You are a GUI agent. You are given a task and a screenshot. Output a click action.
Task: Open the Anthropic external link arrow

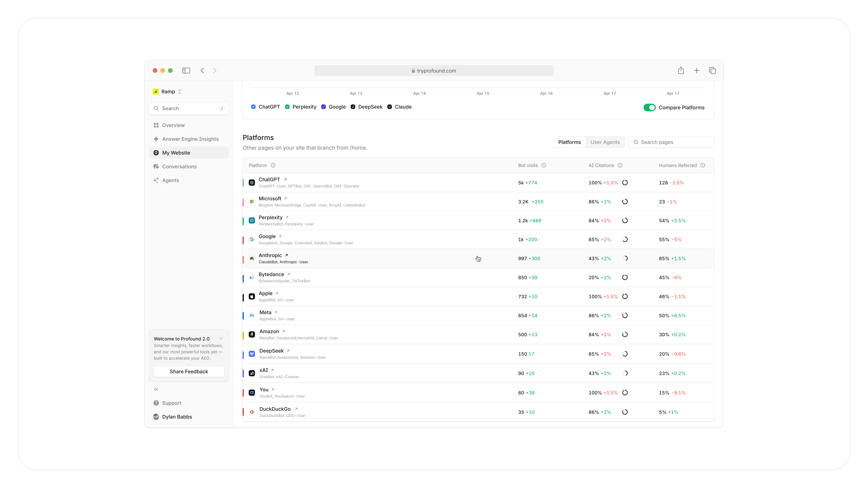tap(286, 255)
